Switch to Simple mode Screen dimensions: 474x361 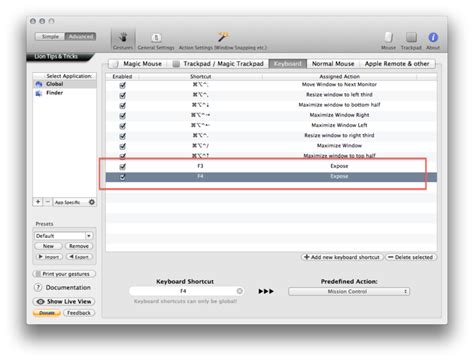coord(50,36)
